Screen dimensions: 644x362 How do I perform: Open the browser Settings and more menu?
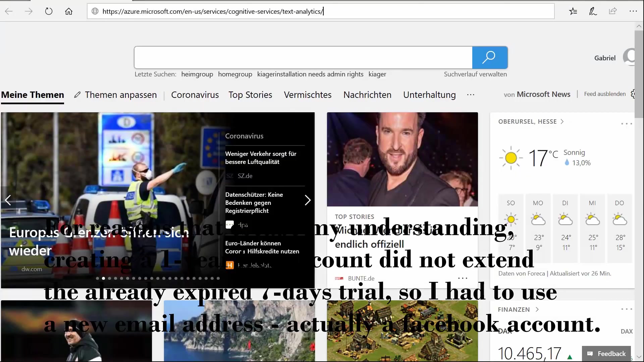point(633,11)
